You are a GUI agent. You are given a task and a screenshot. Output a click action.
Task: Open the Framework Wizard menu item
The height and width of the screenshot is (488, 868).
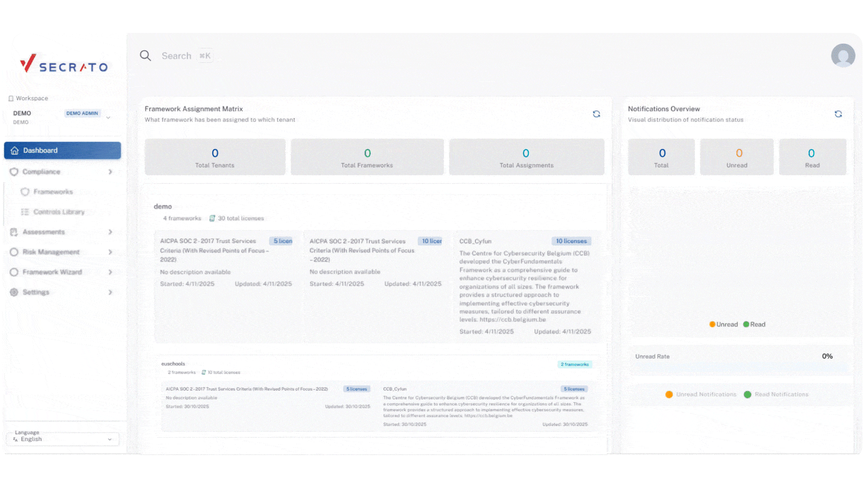[x=52, y=272]
